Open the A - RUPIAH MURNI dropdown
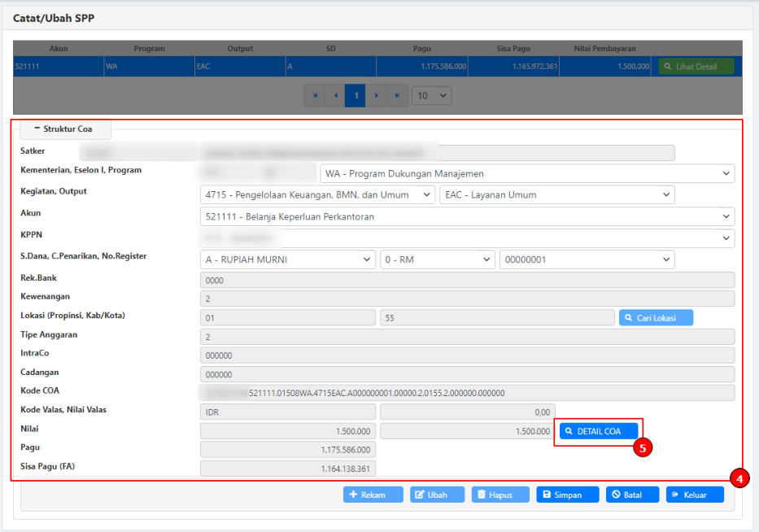Screen dimensions: 759x532 pos(287,259)
